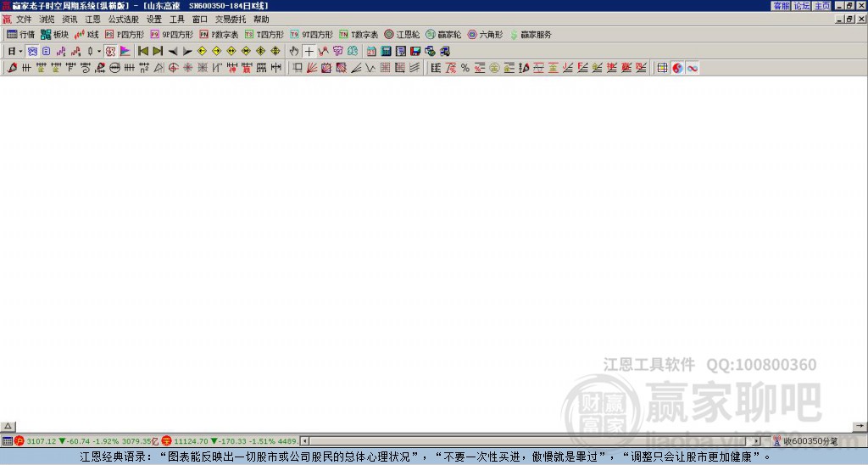The image size is (868, 465).
Task: Open the 主页 homepage link
Action: click(x=821, y=6)
